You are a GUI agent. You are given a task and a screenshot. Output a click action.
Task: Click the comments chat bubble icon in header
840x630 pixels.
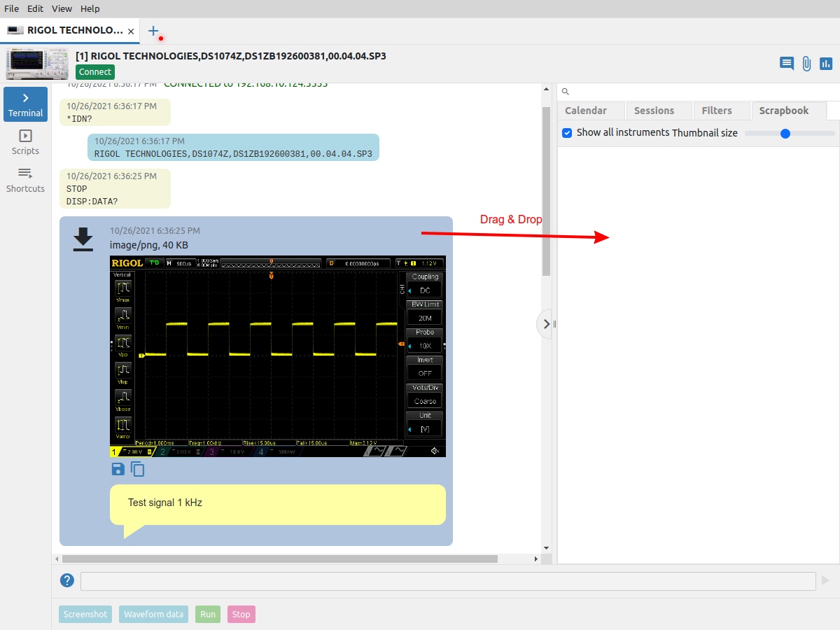(x=787, y=64)
